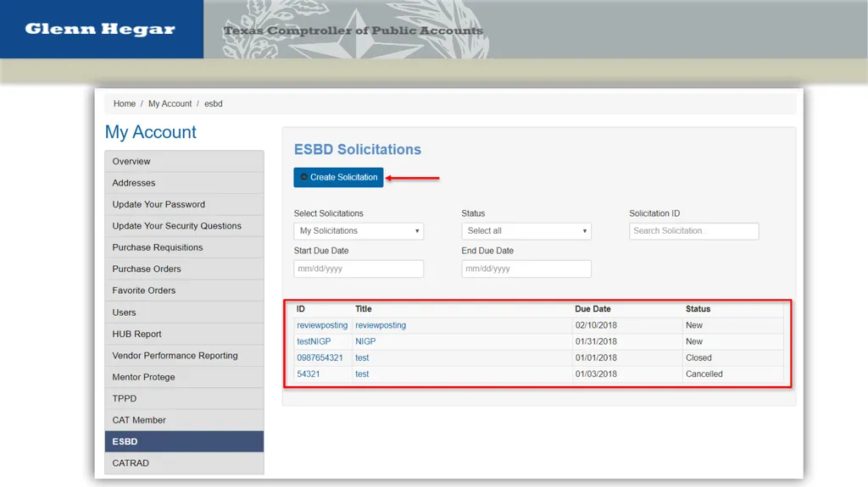This screenshot has width=868, height=487.
Task: Click the Start Due Date field
Action: click(x=359, y=268)
